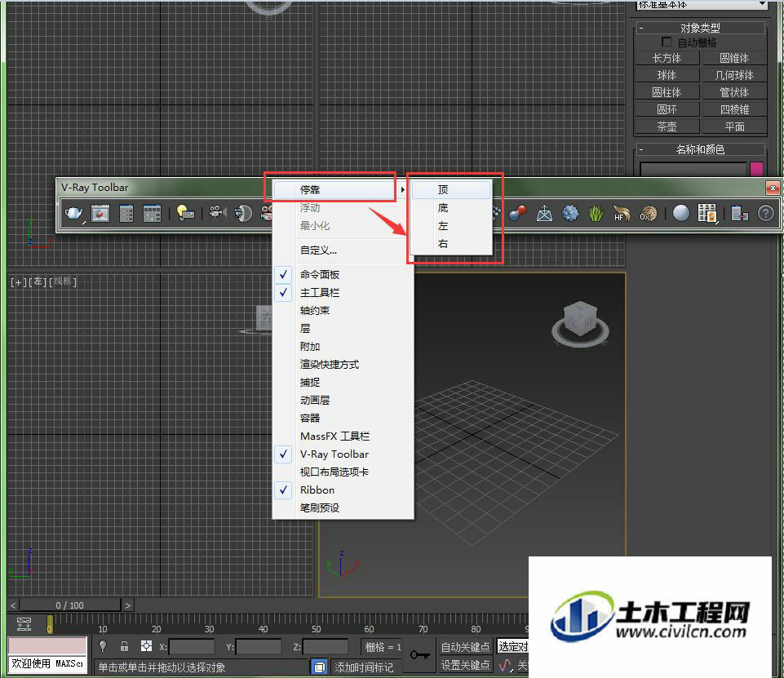Image resolution: width=784 pixels, height=678 pixels.
Task: Open the 选定对 selection dropdown
Action: coord(512,646)
